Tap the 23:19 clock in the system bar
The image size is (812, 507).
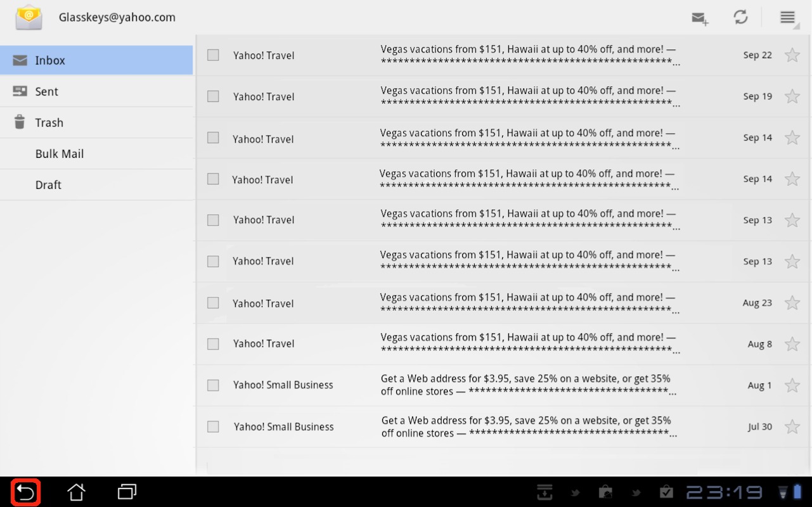pyautogui.click(x=724, y=492)
